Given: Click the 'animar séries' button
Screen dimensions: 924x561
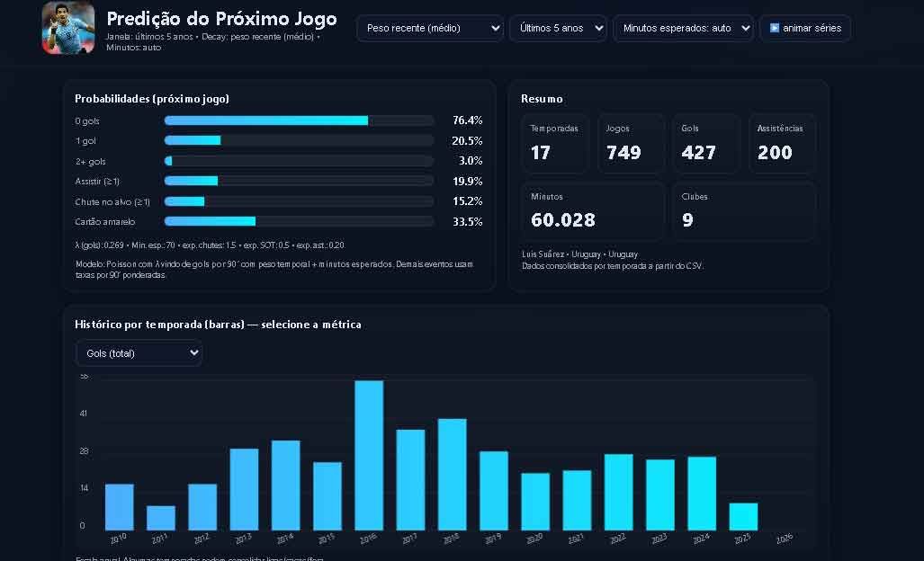Looking at the screenshot, I should click(805, 28).
